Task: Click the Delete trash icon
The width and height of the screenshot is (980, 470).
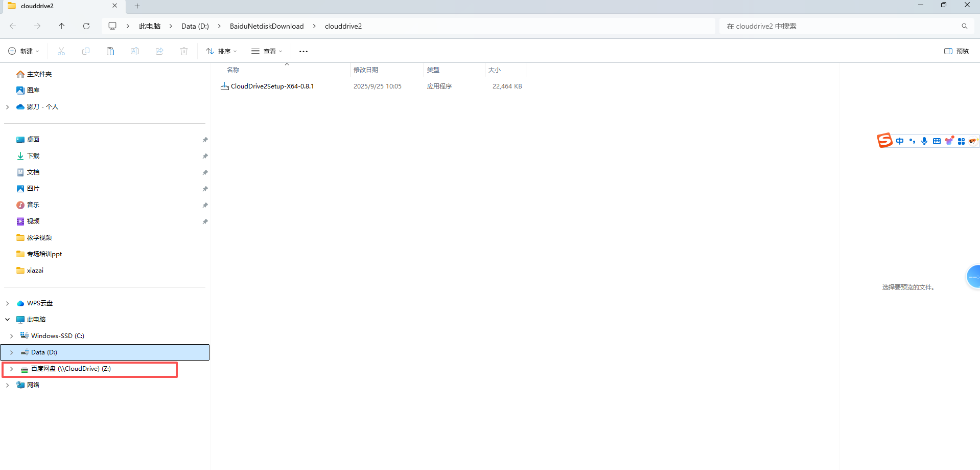Action: [184, 51]
